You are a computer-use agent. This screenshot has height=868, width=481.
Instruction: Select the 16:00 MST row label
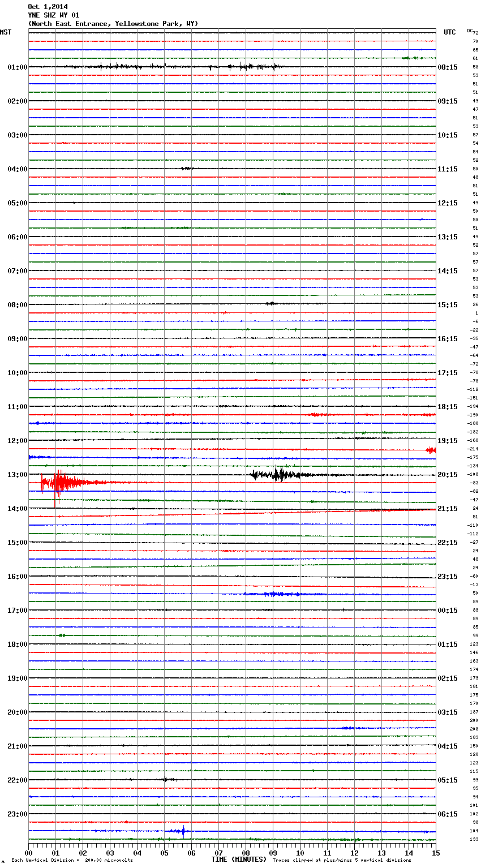tap(18, 577)
